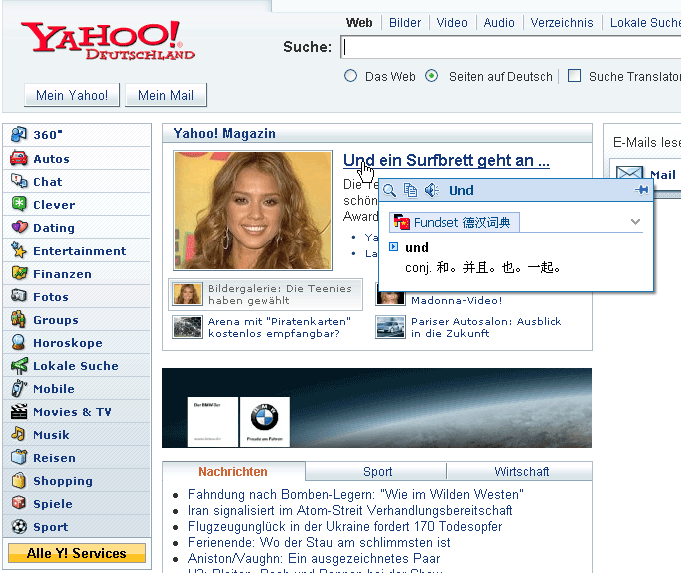
Task: Click the Mein Yahoo! button
Action: tap(72, 95)
